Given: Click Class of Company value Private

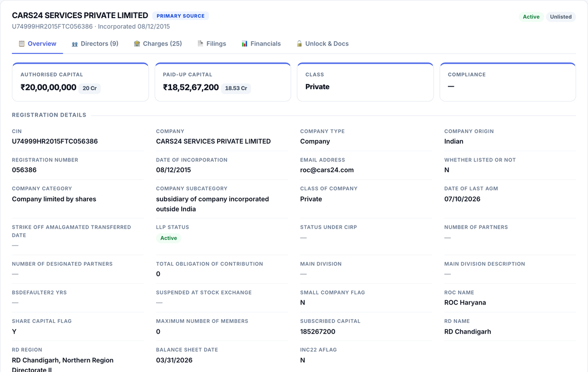Looking at the screenshot, I should [311, 199].
